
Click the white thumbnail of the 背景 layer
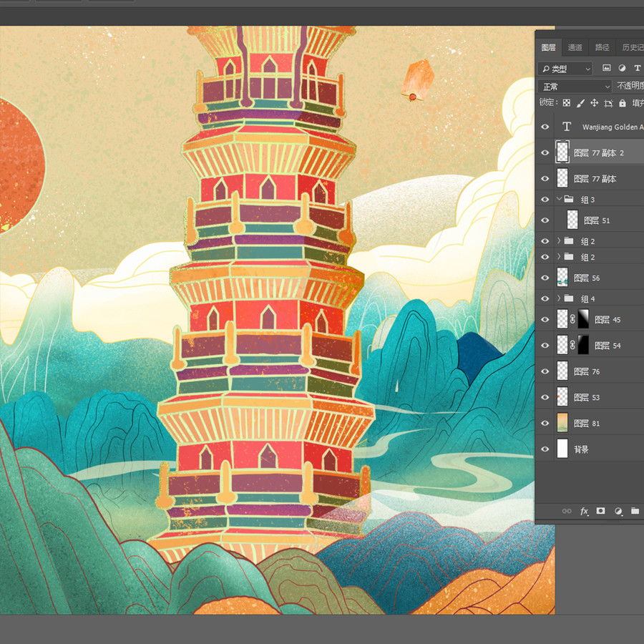coord(562,449)
